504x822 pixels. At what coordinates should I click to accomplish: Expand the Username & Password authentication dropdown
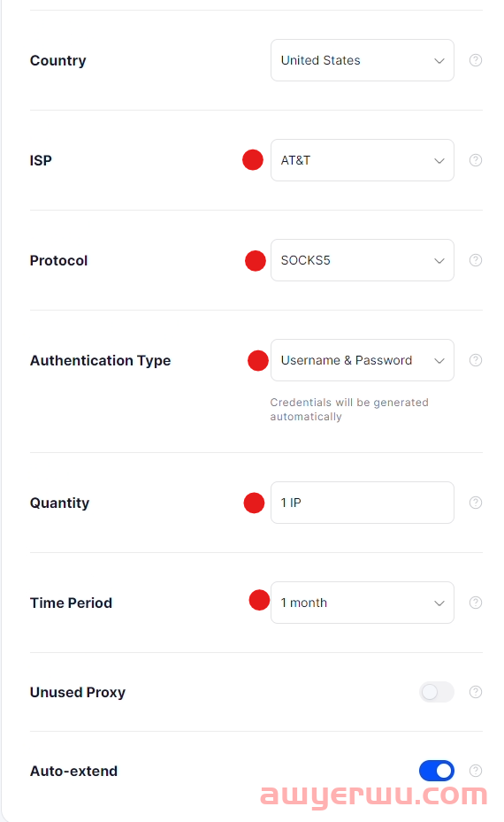[362, 360]
